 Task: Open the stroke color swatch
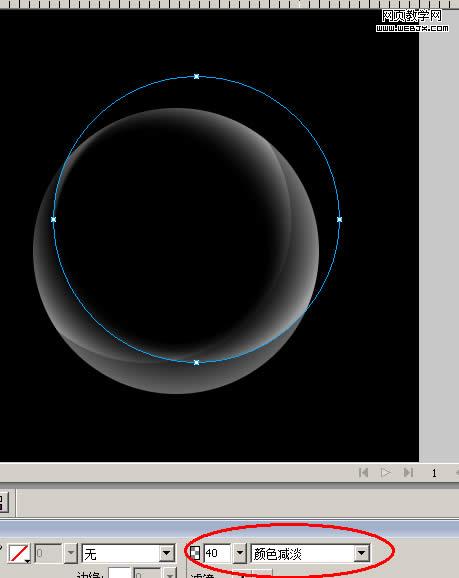click(19, 553)
